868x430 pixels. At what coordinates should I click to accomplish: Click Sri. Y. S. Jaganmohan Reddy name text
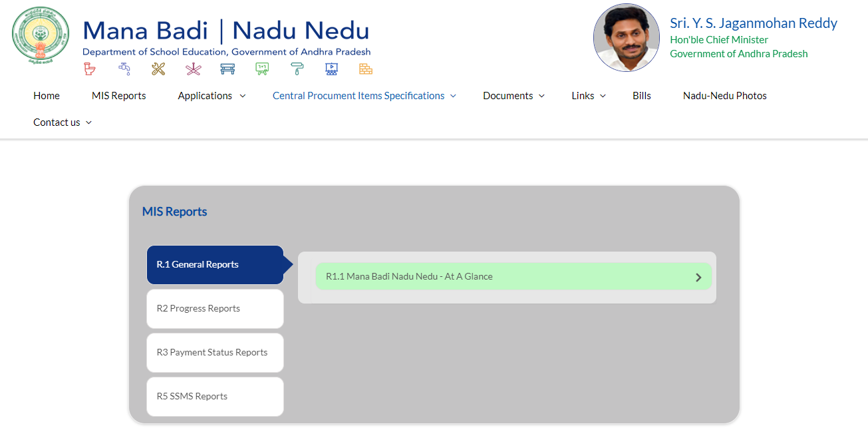point(754,23)
